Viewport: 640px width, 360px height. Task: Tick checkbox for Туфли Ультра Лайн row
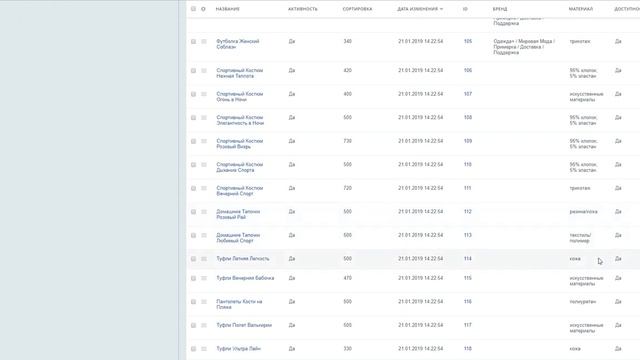point(193,349)
